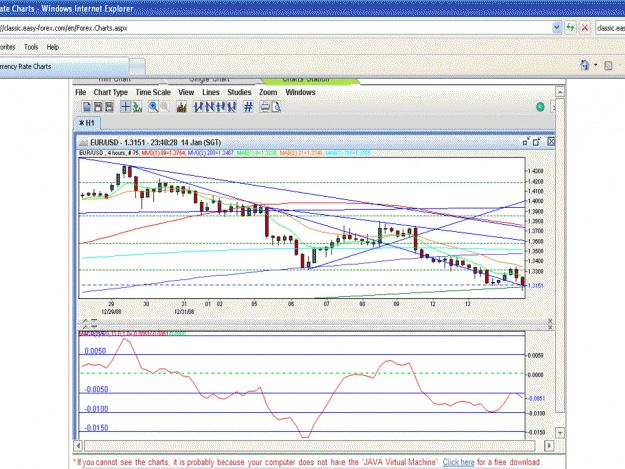Screen dimensions: 625x469
Task: Open the Time Scale menu
Action: 153,92
